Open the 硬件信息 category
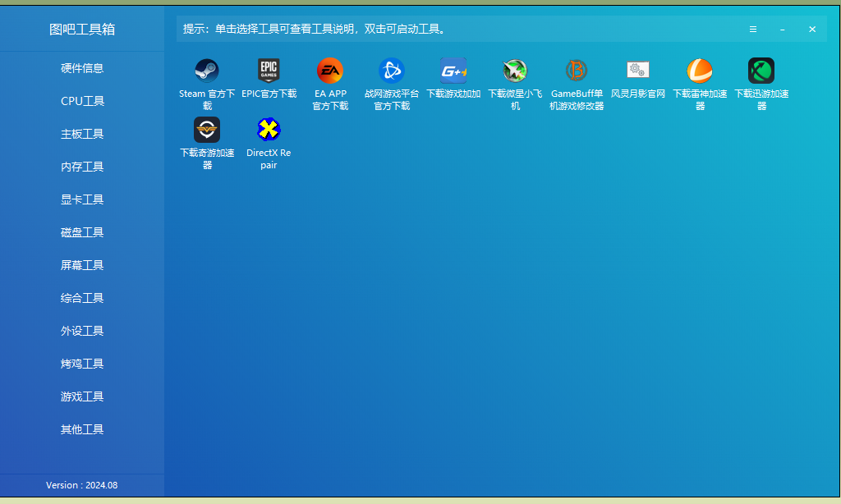 click(x=82, y=68)
